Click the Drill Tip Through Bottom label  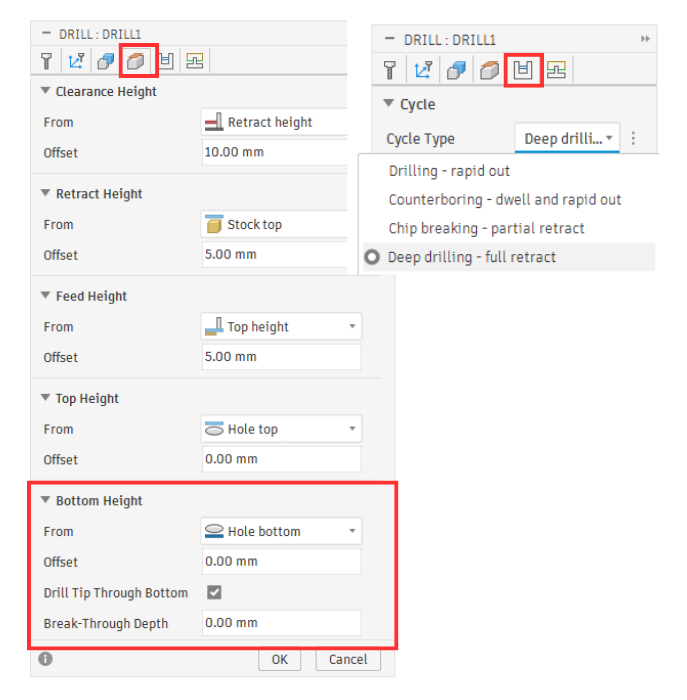[x=116, y=593]
